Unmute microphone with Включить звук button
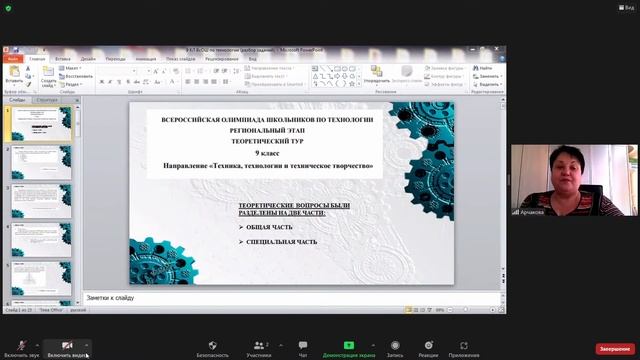 (22, 349)
